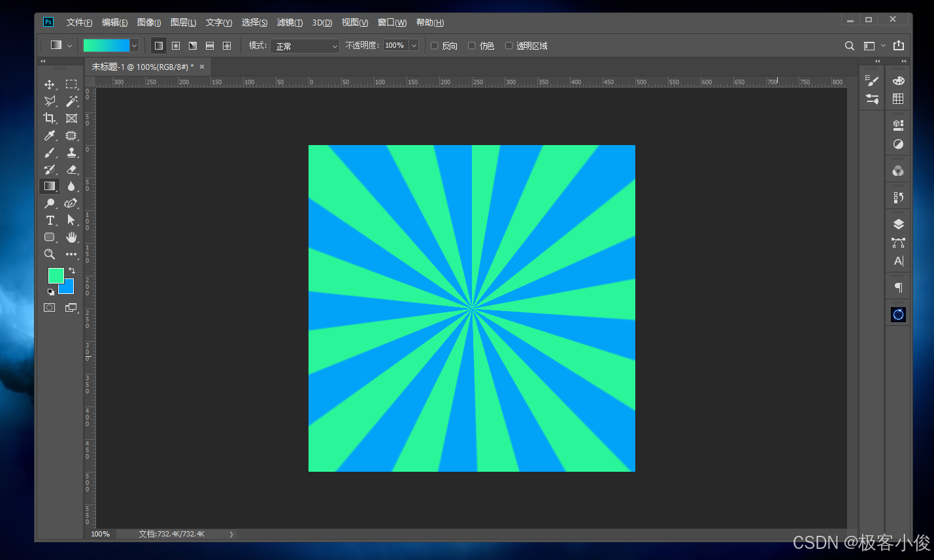Click the opacity 100% input field

(395, 46)
